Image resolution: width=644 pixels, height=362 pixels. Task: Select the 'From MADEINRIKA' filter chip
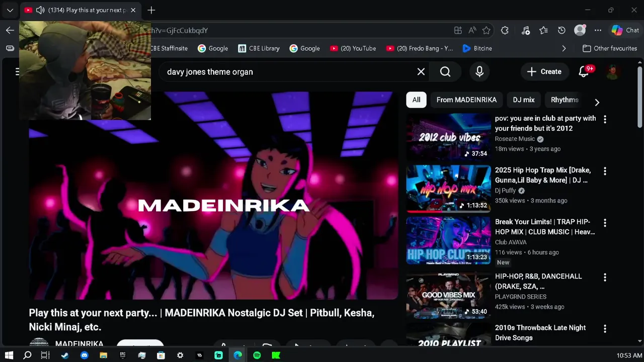click(466, 100)
